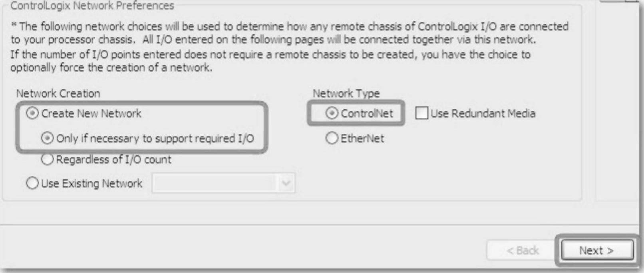The height and width of the screenshot is (273, 644).
Task: Click the Network Type section label
Action: 346,94
